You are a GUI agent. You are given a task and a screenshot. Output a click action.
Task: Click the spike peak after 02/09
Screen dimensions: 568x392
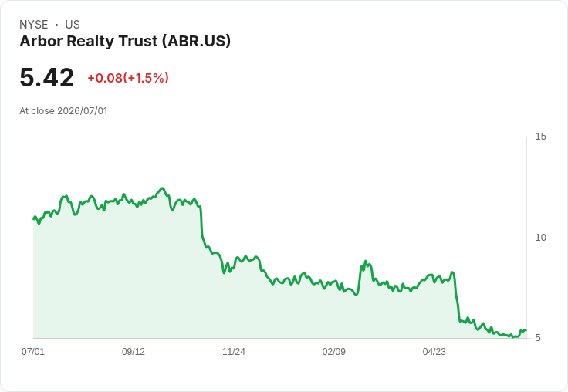365,261
